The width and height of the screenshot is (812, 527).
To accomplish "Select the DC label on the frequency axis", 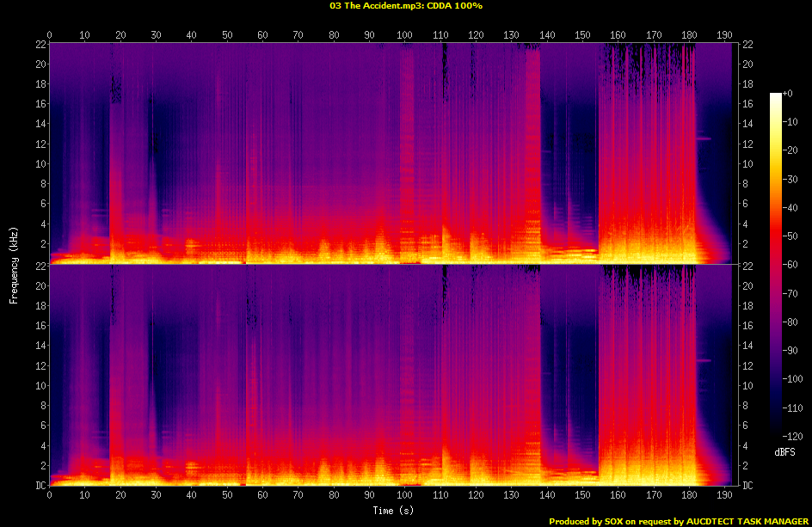I will (x=40, y=485).
